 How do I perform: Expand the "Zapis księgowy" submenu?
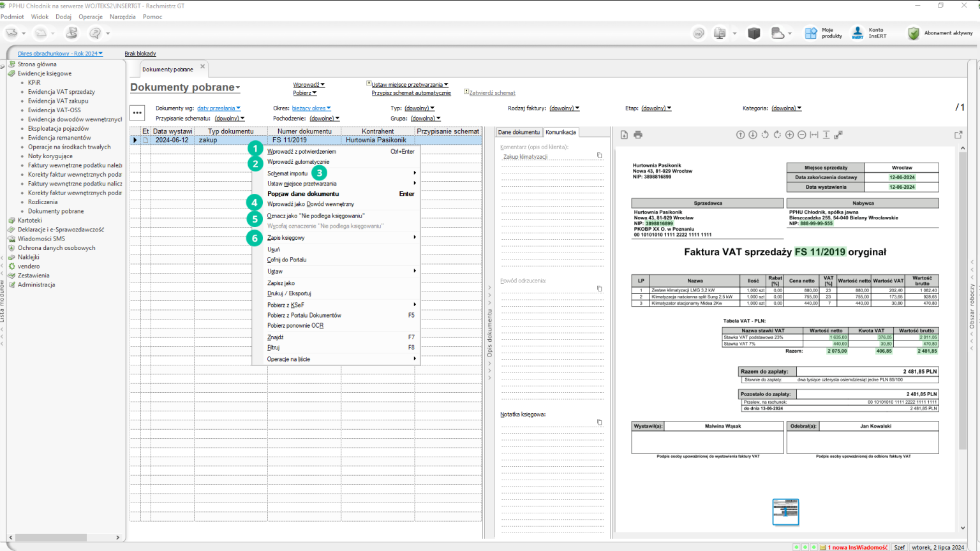click(286, 238)
